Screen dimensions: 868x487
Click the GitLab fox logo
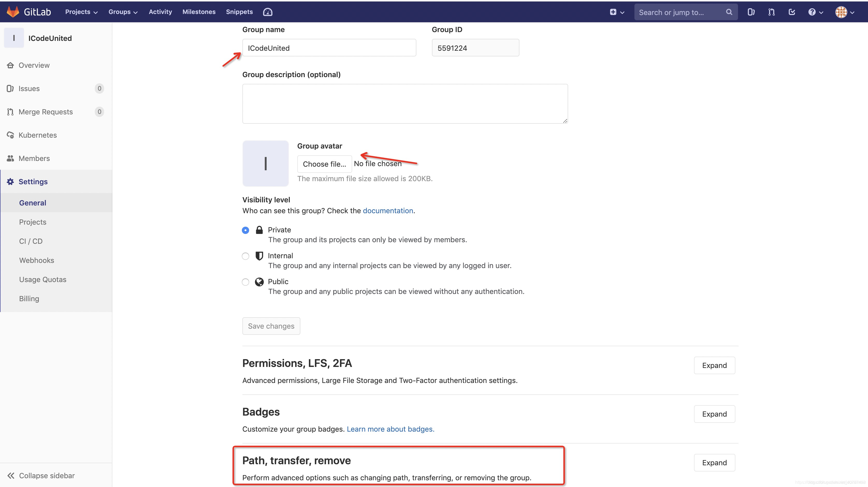(x=13, y=12)
